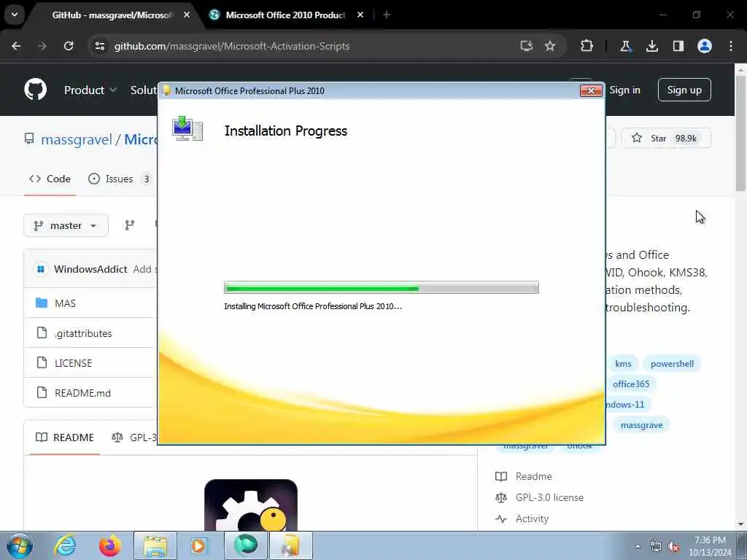This screenshot has width=747, height=560.
Task: Open the Extensions puzzle icon
Action: [587, 46]
